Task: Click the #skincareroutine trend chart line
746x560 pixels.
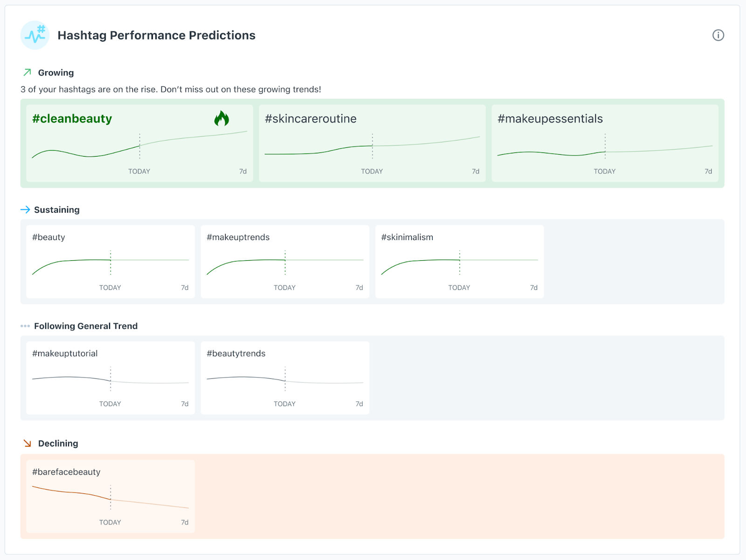Action: [372, 145]
